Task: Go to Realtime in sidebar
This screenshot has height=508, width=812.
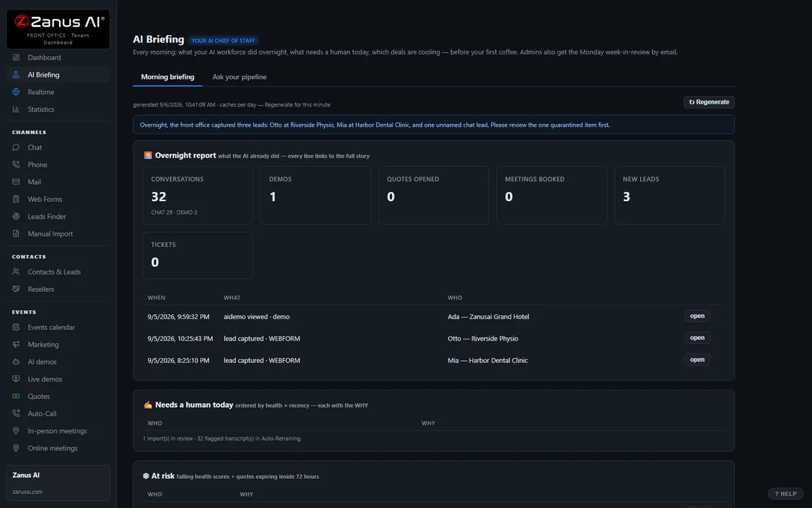Action: point(58,92)
